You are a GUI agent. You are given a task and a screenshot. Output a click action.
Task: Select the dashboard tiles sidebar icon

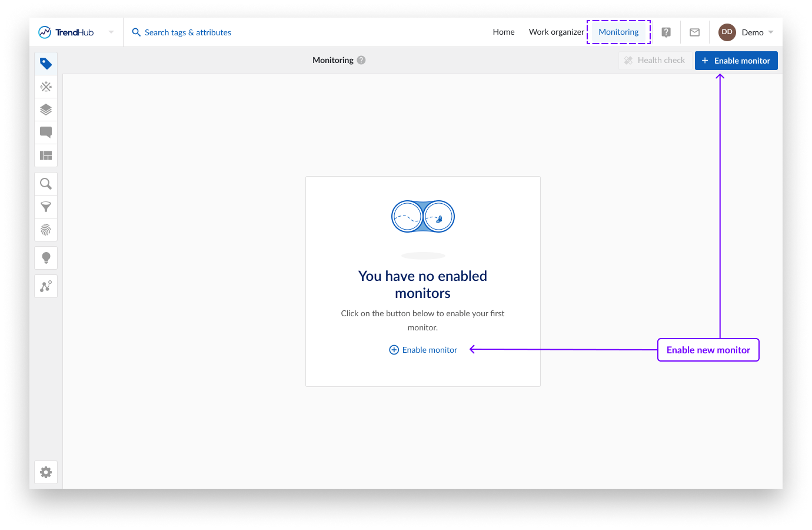(46, 155)
